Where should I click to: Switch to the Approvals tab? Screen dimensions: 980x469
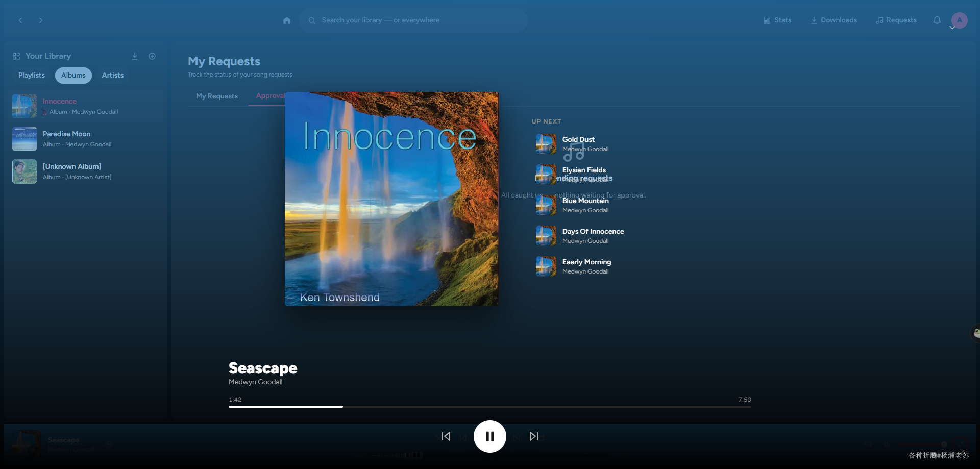(x=271, y=96)
